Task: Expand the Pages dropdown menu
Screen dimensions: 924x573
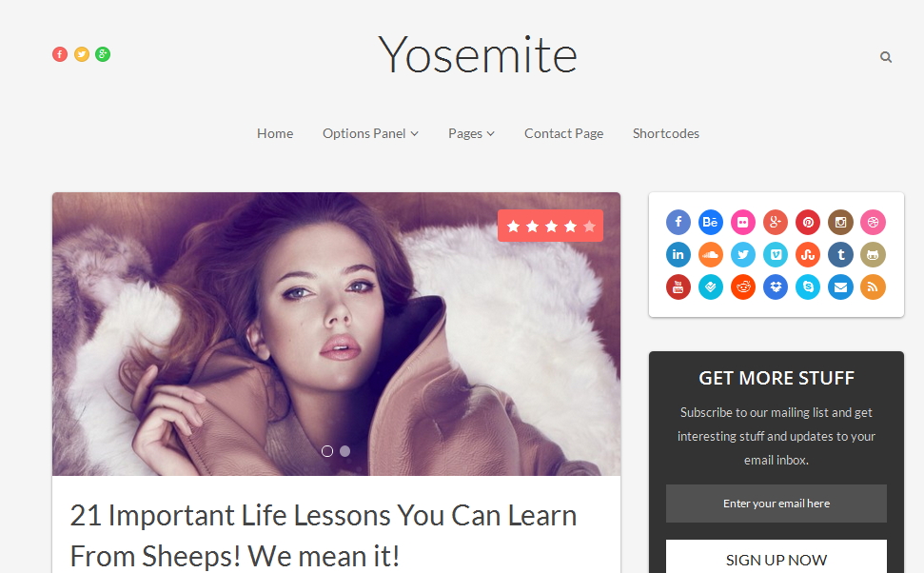Action: tap(471, 134)
